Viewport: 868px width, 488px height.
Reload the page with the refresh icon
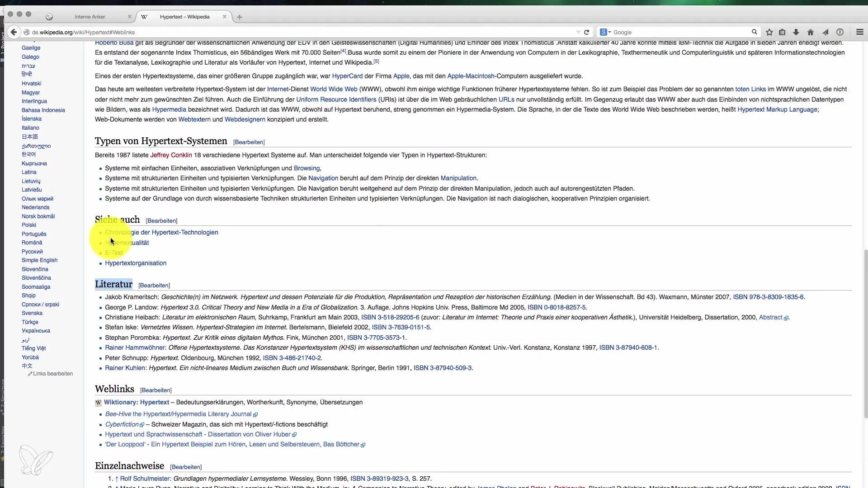pyautogui.click(x=586, y=32)
